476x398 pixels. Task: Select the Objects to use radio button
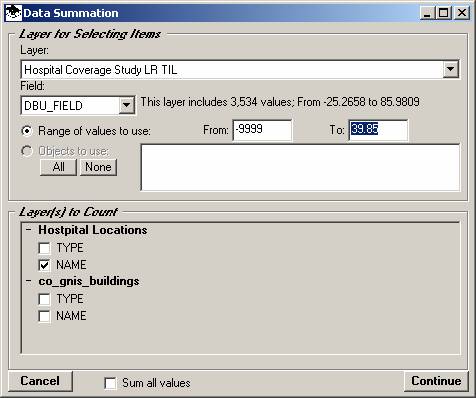click(27, 151)
